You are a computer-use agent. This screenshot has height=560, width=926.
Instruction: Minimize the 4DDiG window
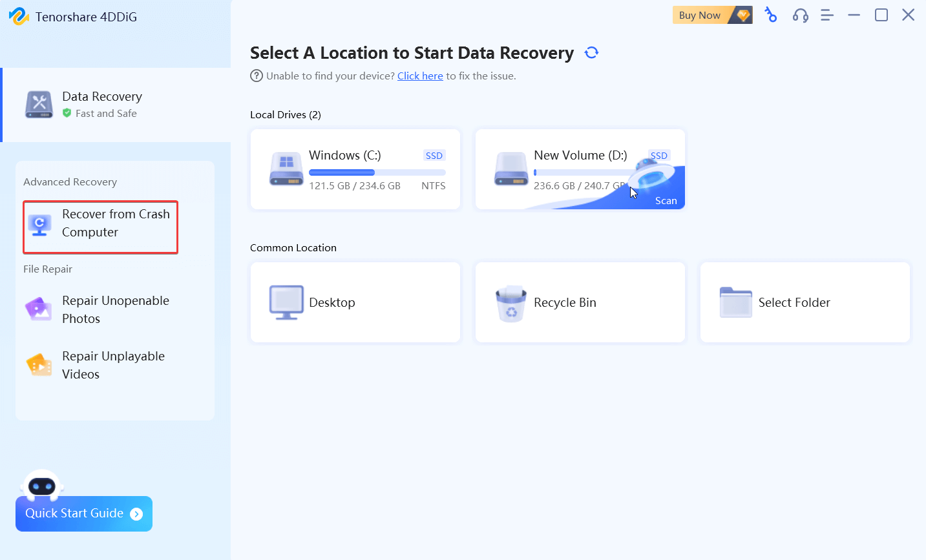[x=854, y=15]
